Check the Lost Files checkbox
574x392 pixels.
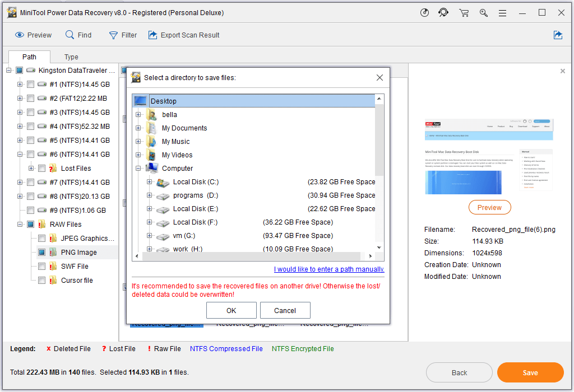coord(41,168)
